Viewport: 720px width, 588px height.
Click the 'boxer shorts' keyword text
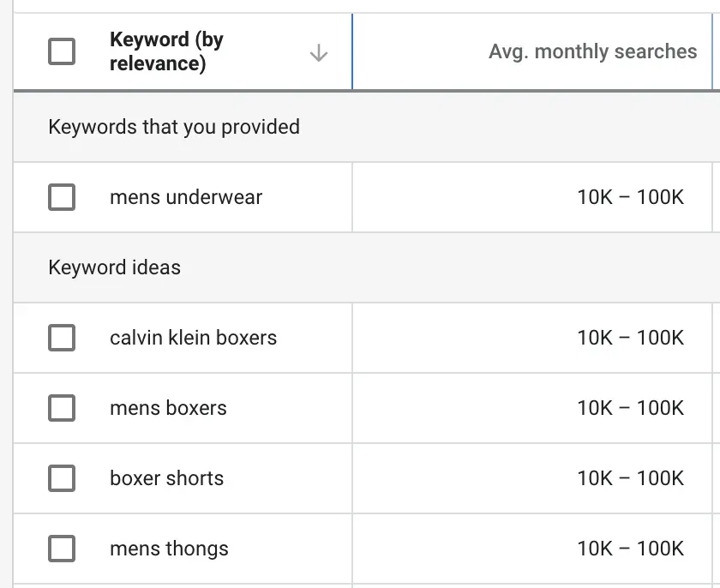tap(166, 478)
